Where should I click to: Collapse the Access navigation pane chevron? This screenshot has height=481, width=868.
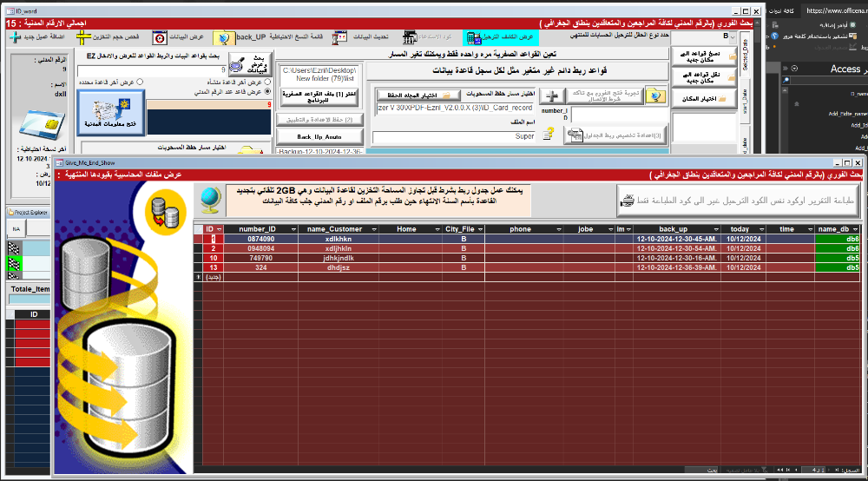coord(785,69)
